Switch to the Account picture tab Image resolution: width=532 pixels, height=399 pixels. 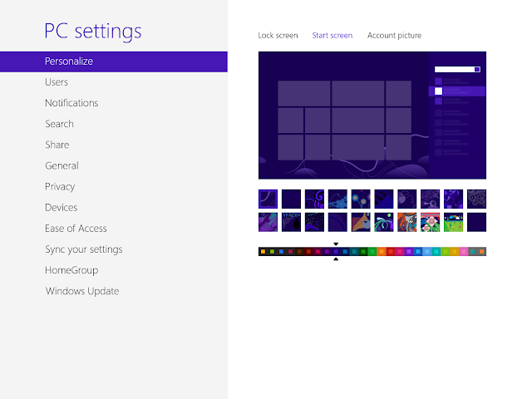point(394,35)
